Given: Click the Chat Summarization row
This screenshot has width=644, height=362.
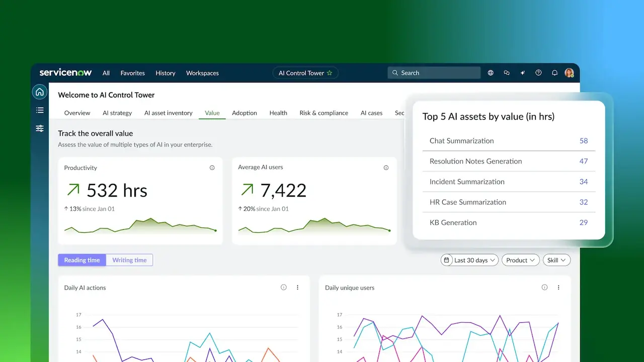Looking at the screenshot, I should tap(508, 141).
